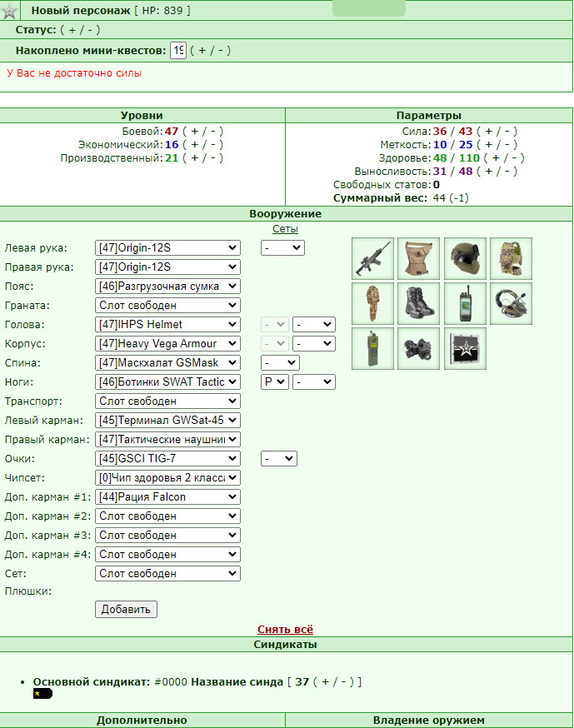This screenshot has height=728, width=574.
Task: Open the Голова helmet dropdown
Action: click(167, 325)
